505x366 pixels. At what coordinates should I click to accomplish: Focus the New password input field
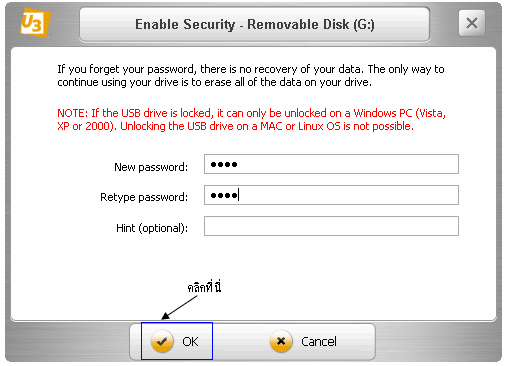coord(331,164)
